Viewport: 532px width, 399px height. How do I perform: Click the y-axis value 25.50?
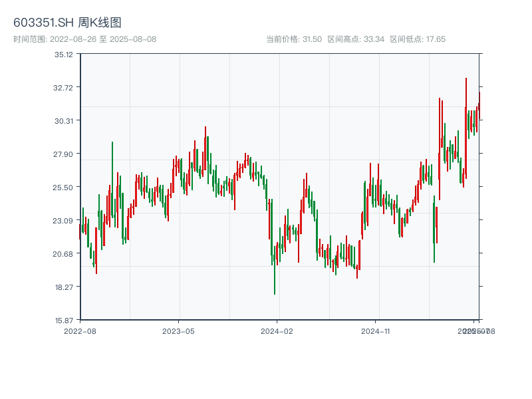click(63, 188)
